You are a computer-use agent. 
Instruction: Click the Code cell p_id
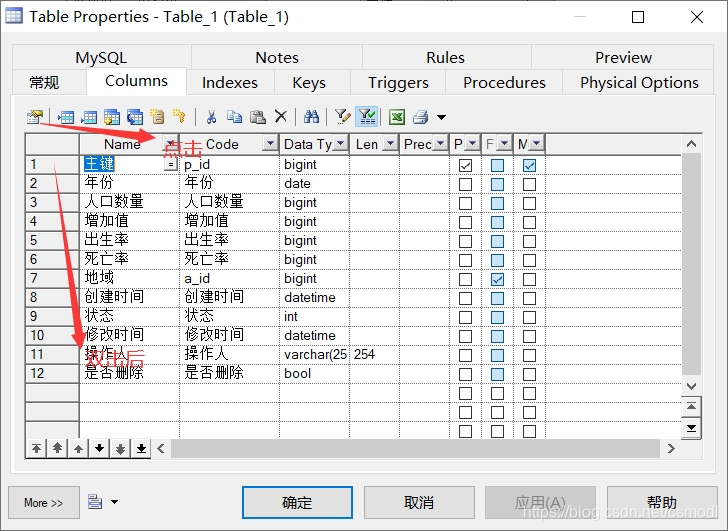pyautogui.click(x=229, y=165)
